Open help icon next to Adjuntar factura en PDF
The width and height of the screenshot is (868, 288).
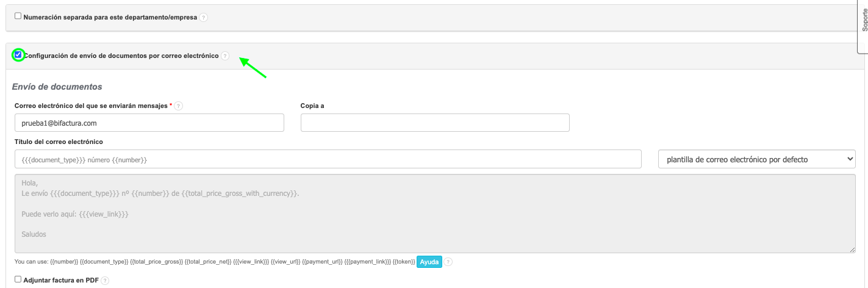(105, 281)
